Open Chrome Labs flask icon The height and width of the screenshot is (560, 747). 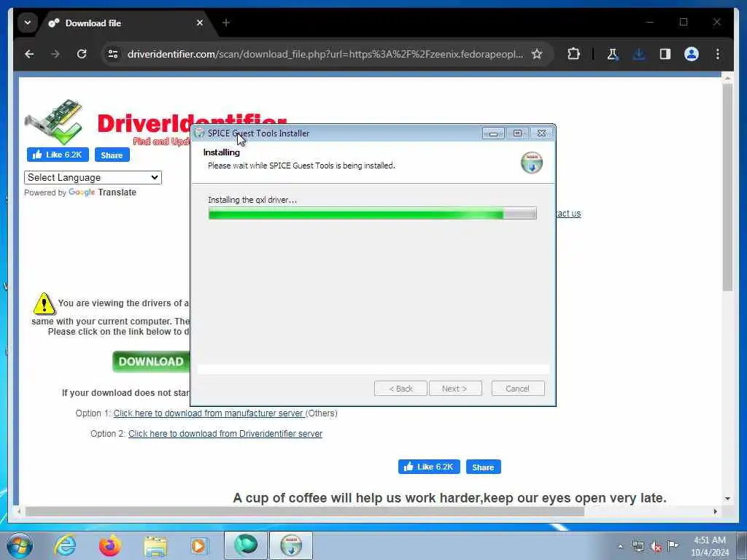(x=613, y=54)
